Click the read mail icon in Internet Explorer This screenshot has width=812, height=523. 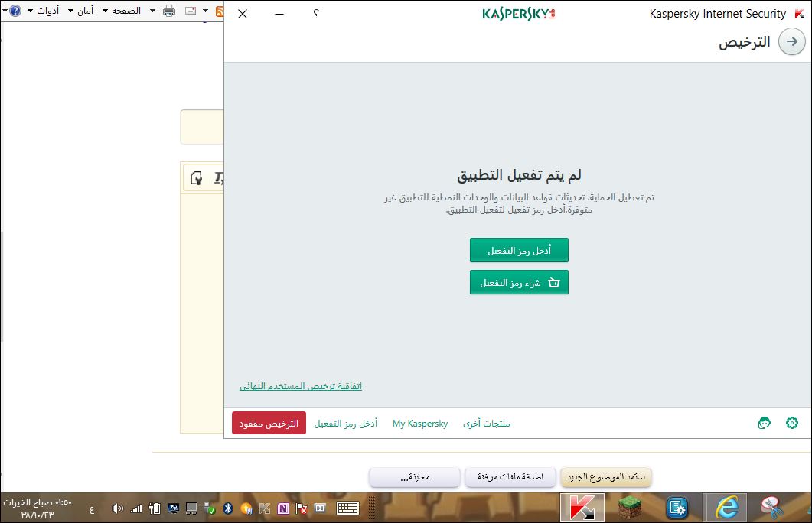pos(191,11)
